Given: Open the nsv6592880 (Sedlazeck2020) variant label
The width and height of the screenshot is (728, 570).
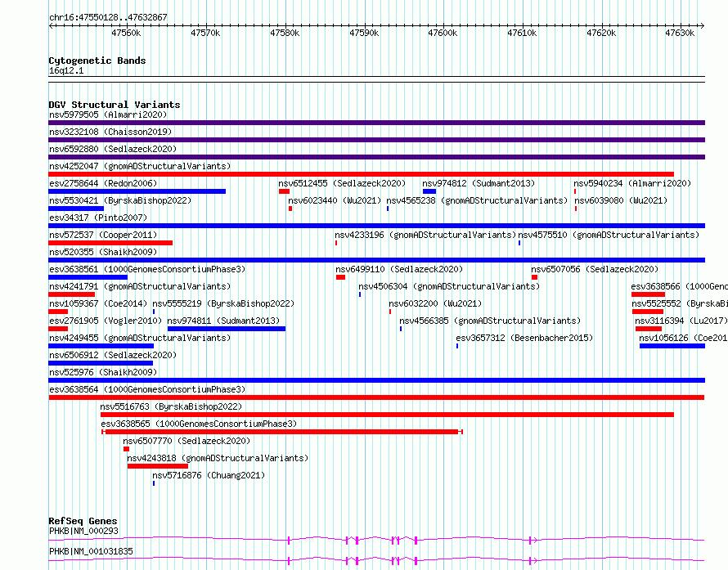Looking at the screenshot, I should [x=113, y=149].
